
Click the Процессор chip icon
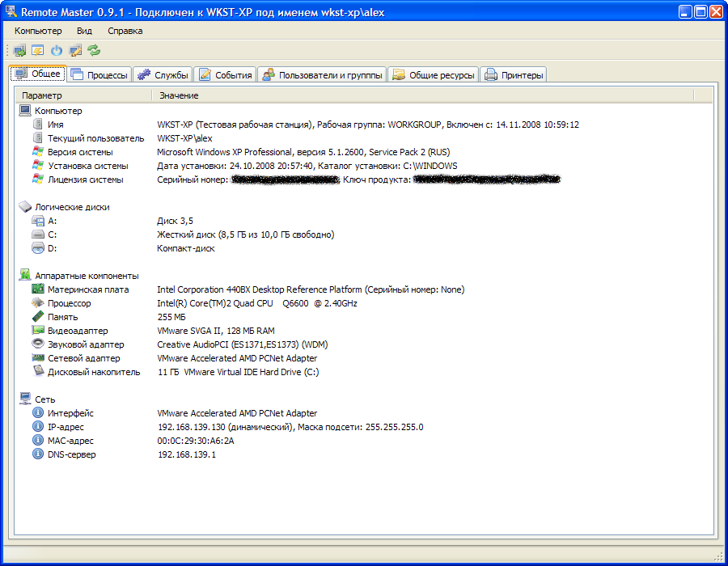coord(38,303)
